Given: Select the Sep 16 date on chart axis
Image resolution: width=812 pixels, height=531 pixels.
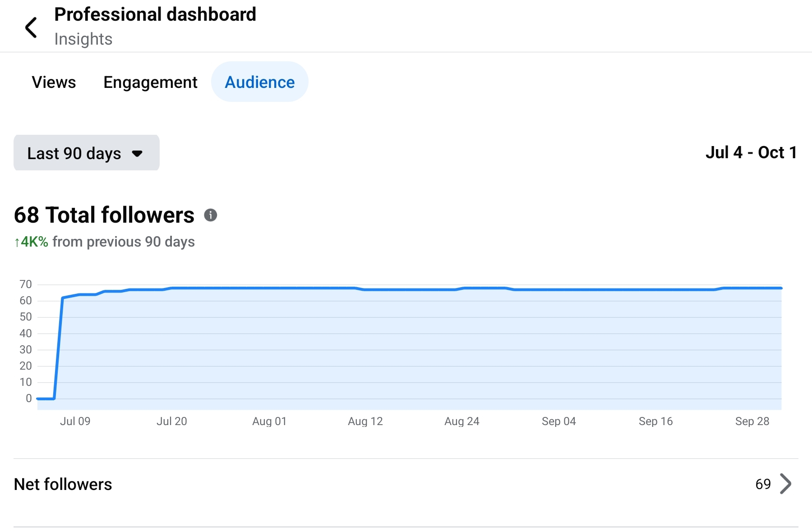Looking at the screenshot, I should coord(655,421).
